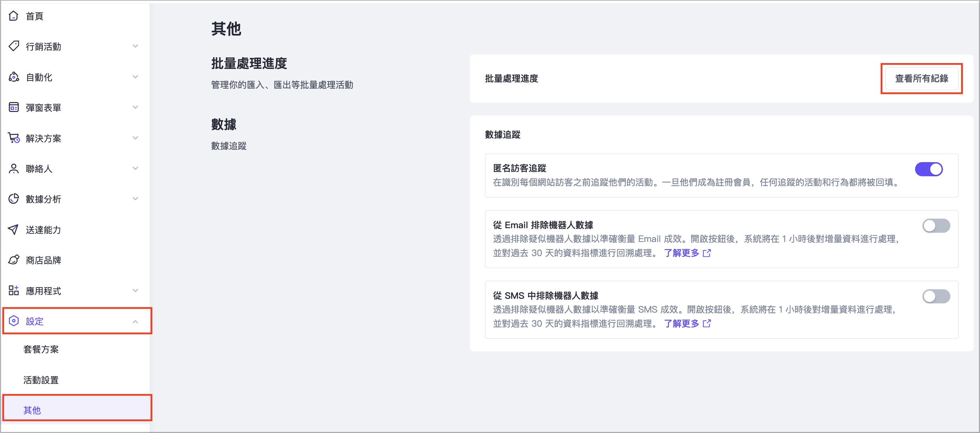This screenshot has width=980, height=433.
Task: Open the 套餐方案 submenu item
Action: pos(41,349)
